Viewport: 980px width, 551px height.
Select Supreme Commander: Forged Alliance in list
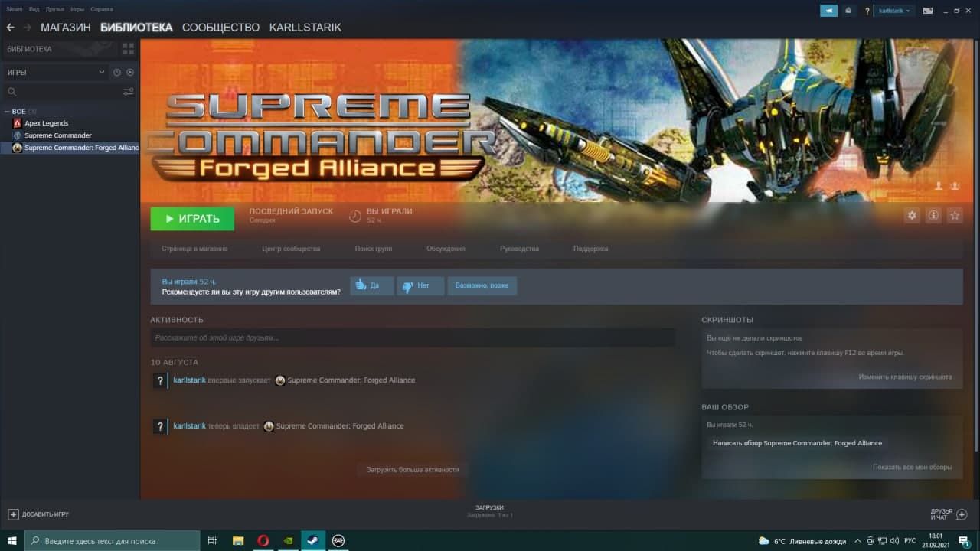coord(70,148)
